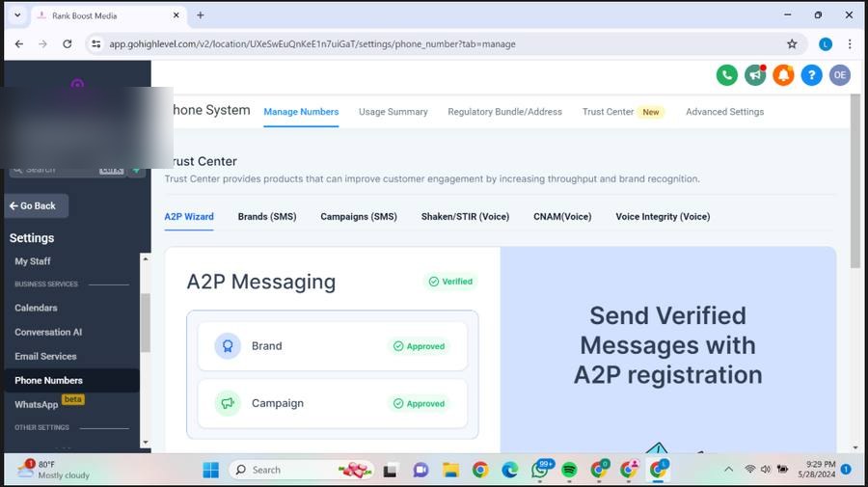This screenshot has width=868, height=487.
Task: View site information icon in address bar
Action: click(x=96, y=44)
